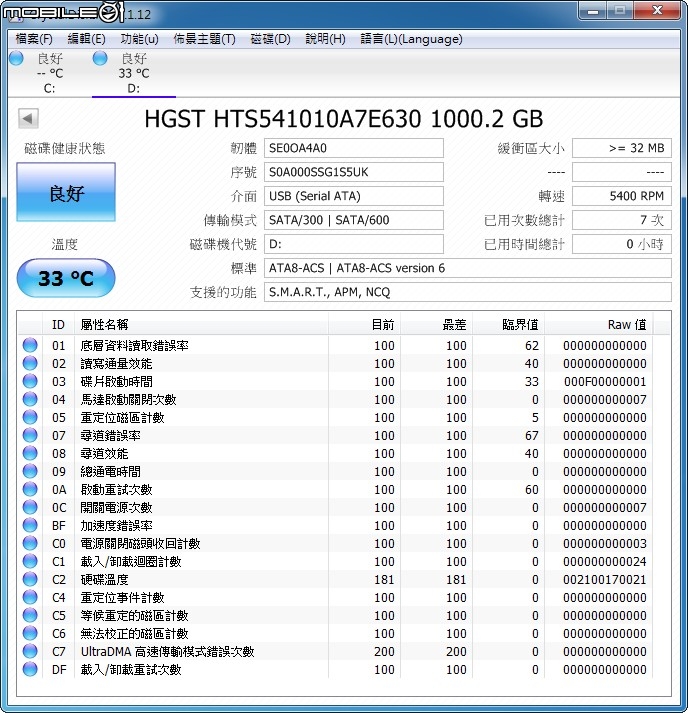Viewport: 688px width, 713px height.
Task: Click status icon for attribute 03
Action: tap(30, 381)
